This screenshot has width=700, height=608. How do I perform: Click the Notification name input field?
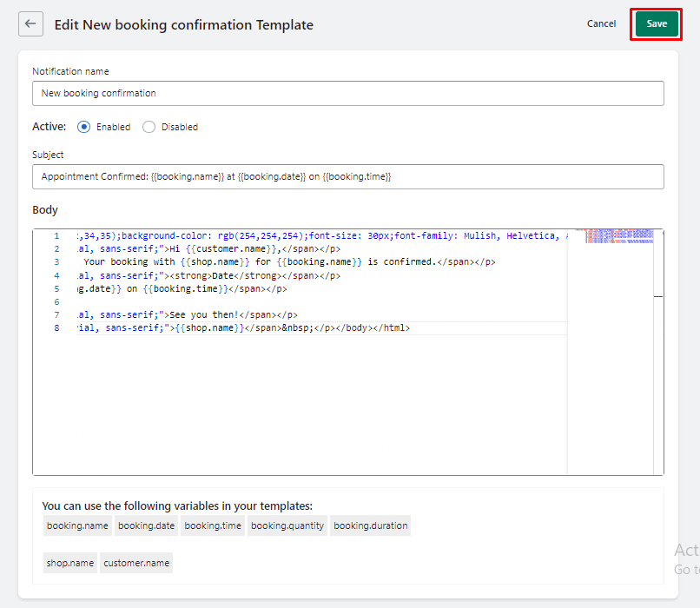(x=347, y=93)
